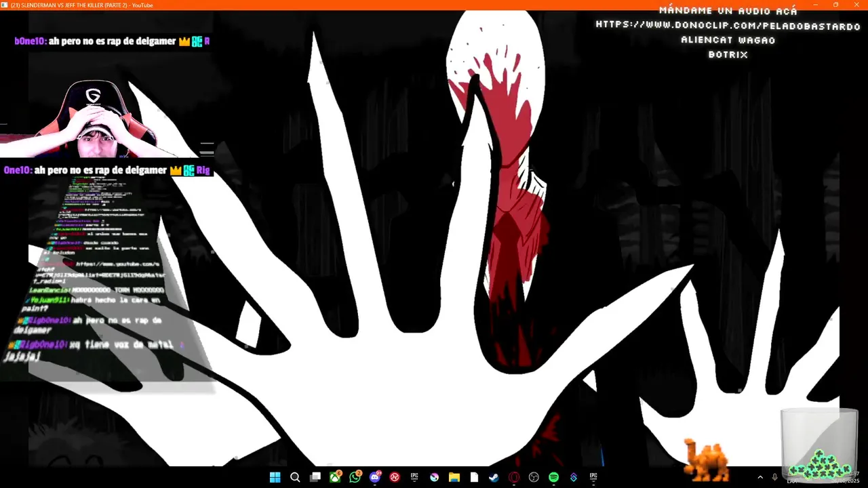Screen dimensions: 868x488
Task: Click the SLENDERMAN VS JEFF THE KILLER window title
Action: (x=81, y=5)
